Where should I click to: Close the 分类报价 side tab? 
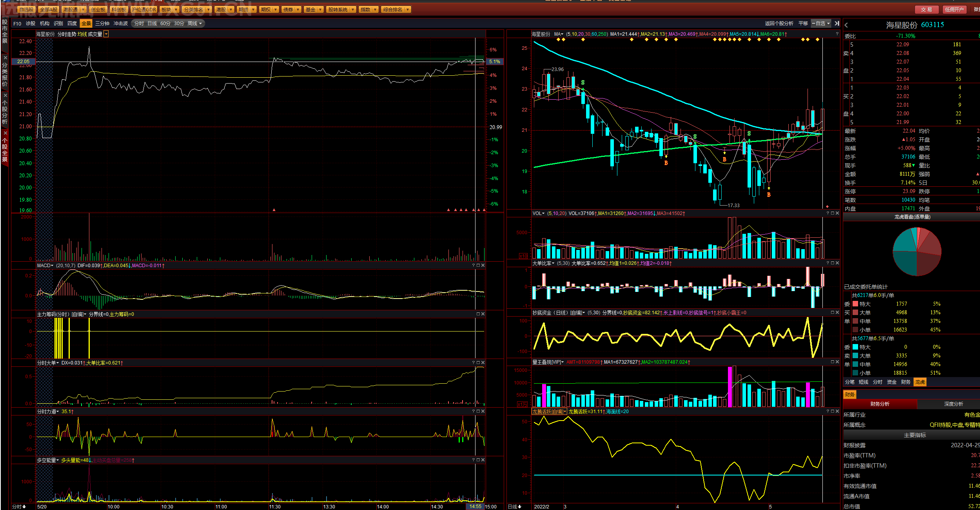(x=5, y=58)
